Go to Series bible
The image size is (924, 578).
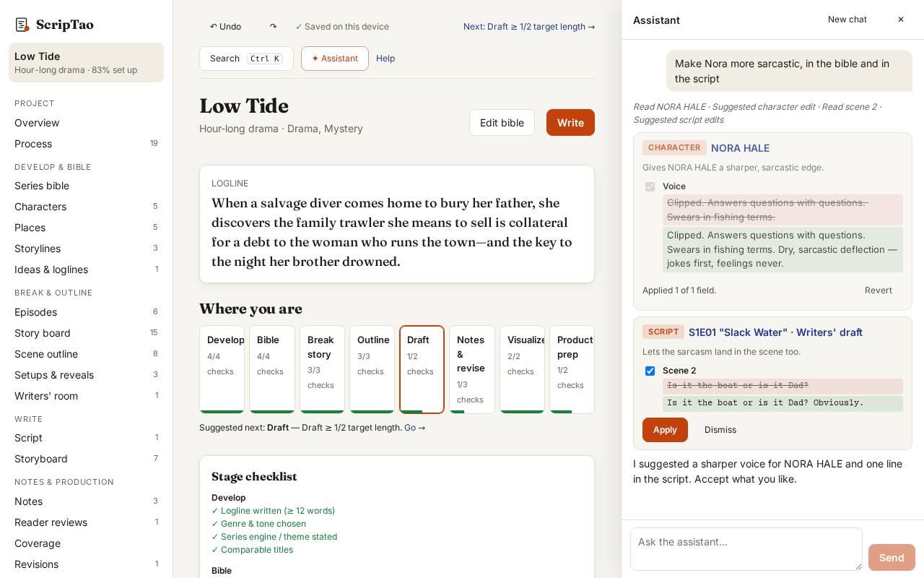point(86,186)
